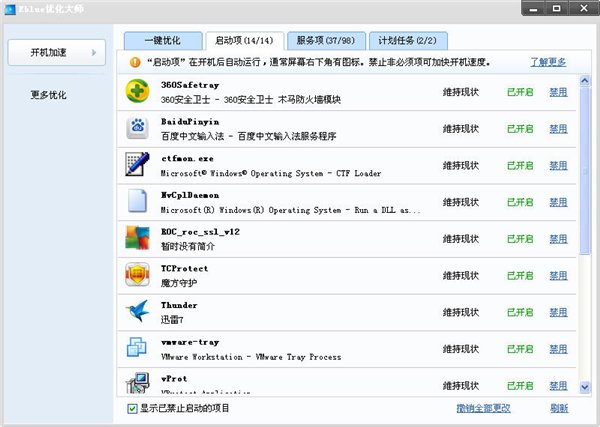The width and height of the screenshot is (600, 427).
Task: Click the orange warning info icon
Action: click(x=135, y=62)
